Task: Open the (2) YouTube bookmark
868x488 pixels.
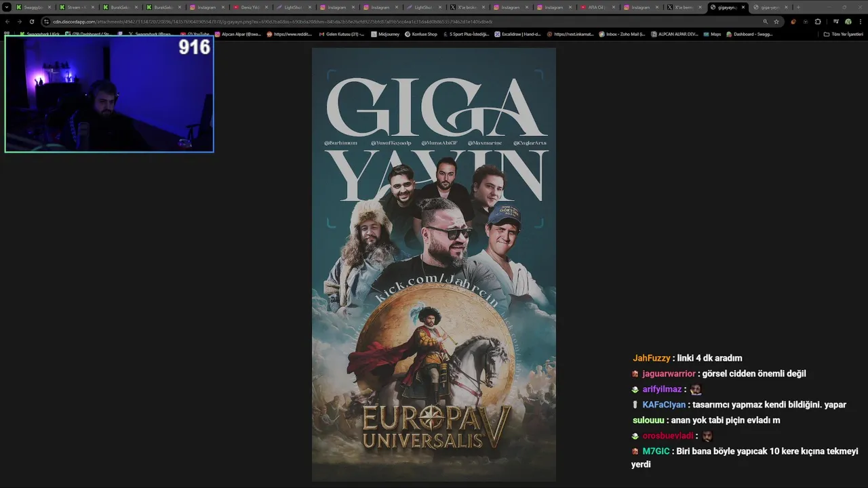Action: [195, 34]
